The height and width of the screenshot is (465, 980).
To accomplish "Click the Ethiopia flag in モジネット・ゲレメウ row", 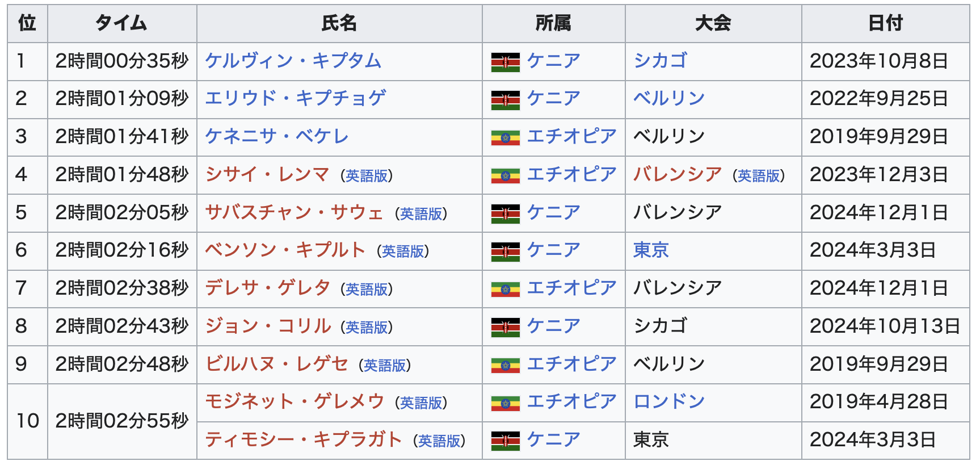I will pyautogui.click(x=505, y=403).
